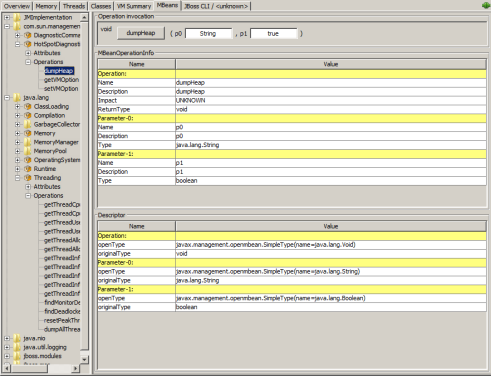Click the horizontal scrollbar left arrow
Viewport: 491px width, 376px height.
click(6, 368)
